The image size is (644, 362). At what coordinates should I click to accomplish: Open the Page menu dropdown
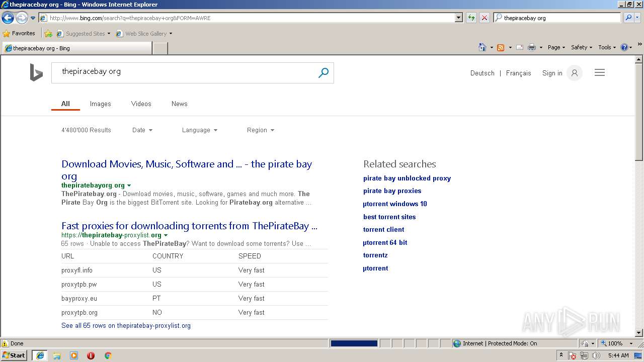pos(556,47)
